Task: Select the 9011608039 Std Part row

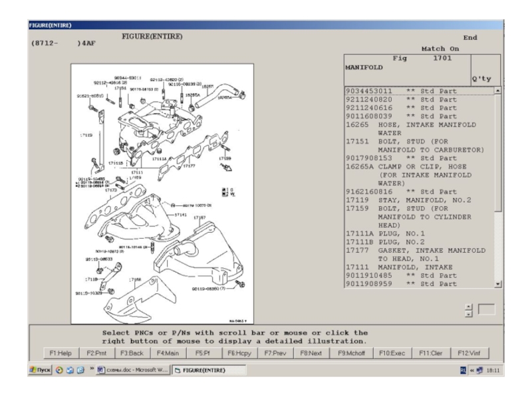Action: pos(420,116)
